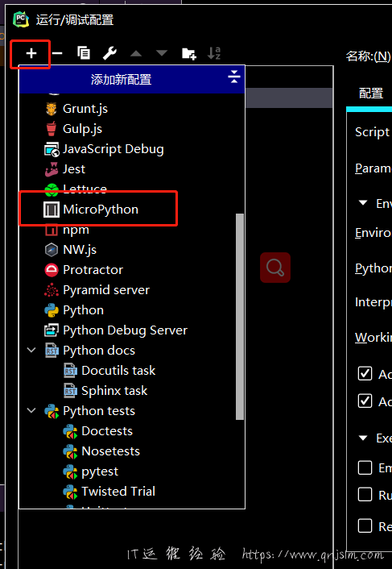Click the copy configuration icon

(x=84, y=53)
